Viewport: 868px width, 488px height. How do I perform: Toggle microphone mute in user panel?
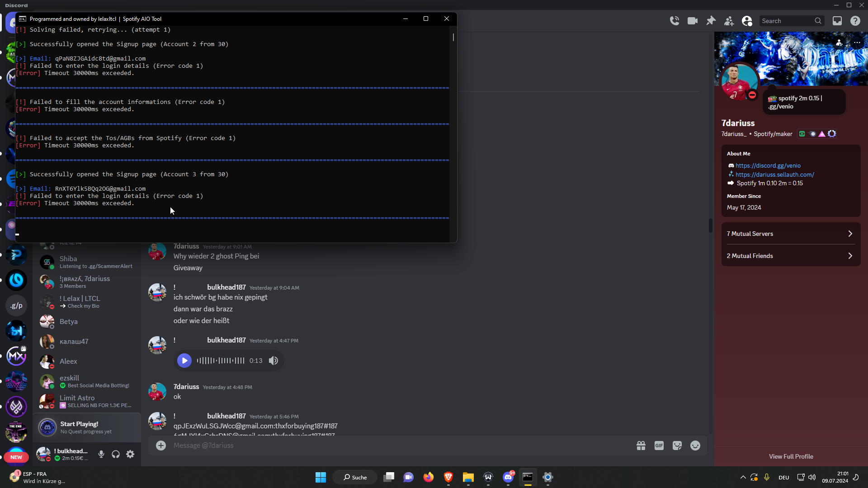point(101,455)
